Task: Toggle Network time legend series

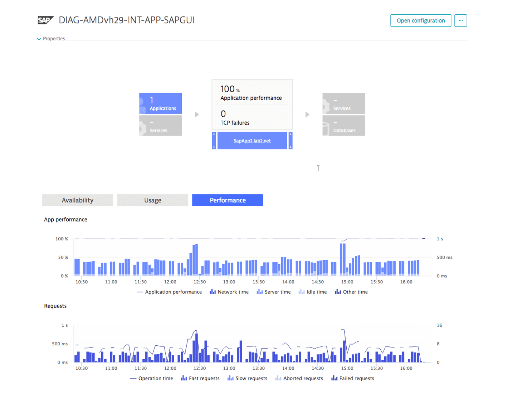Action: 229,292
